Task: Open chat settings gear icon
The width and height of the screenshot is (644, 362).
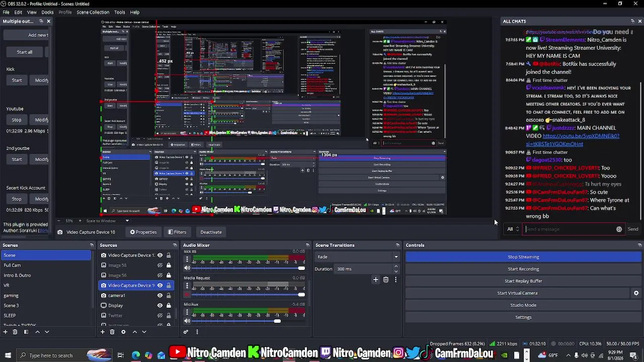Action: point(619,229)
